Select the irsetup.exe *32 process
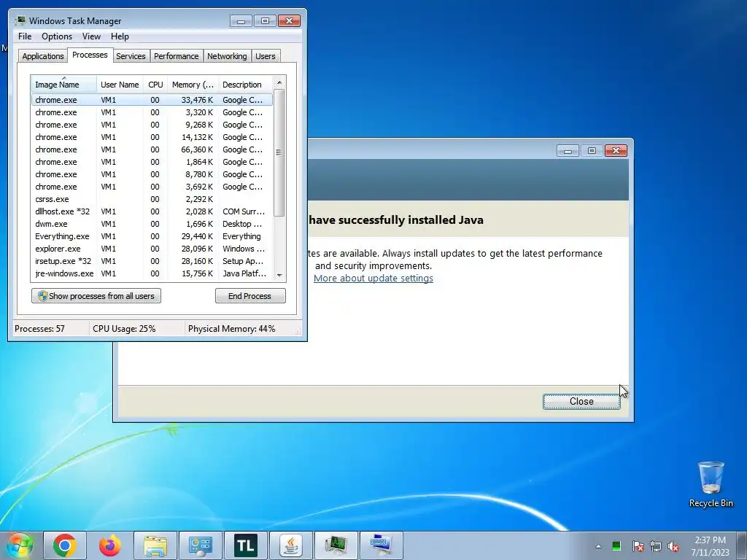The image size is (747, 560). (152, 261)
